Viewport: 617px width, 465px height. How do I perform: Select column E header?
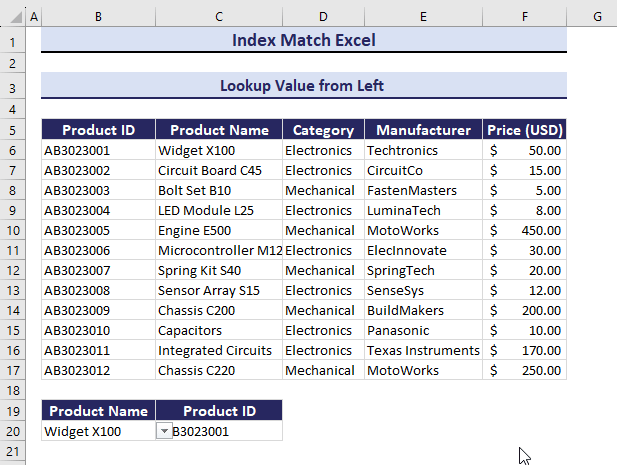coord(423,17)
